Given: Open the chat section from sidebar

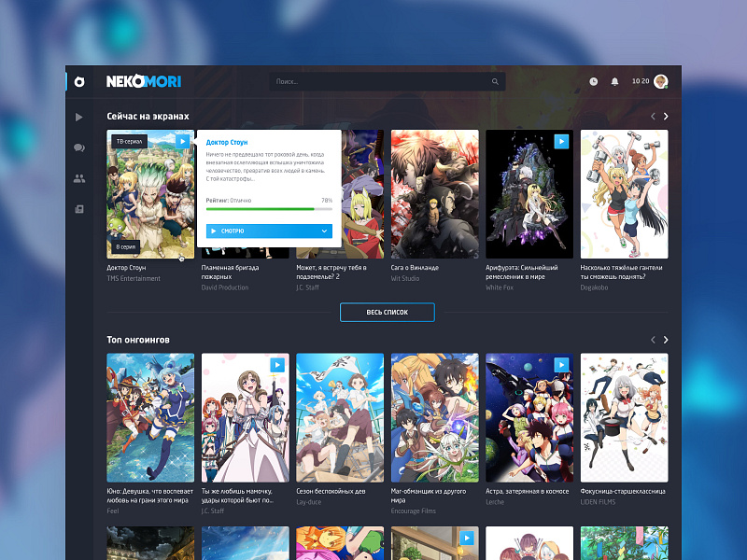Looking at the screenshot, I should (79, 147).
